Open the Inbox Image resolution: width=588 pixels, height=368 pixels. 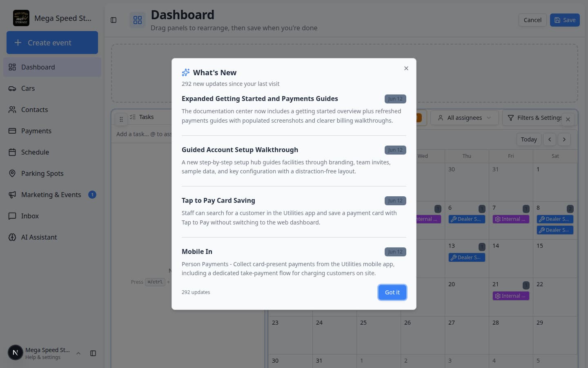point(52,216)
